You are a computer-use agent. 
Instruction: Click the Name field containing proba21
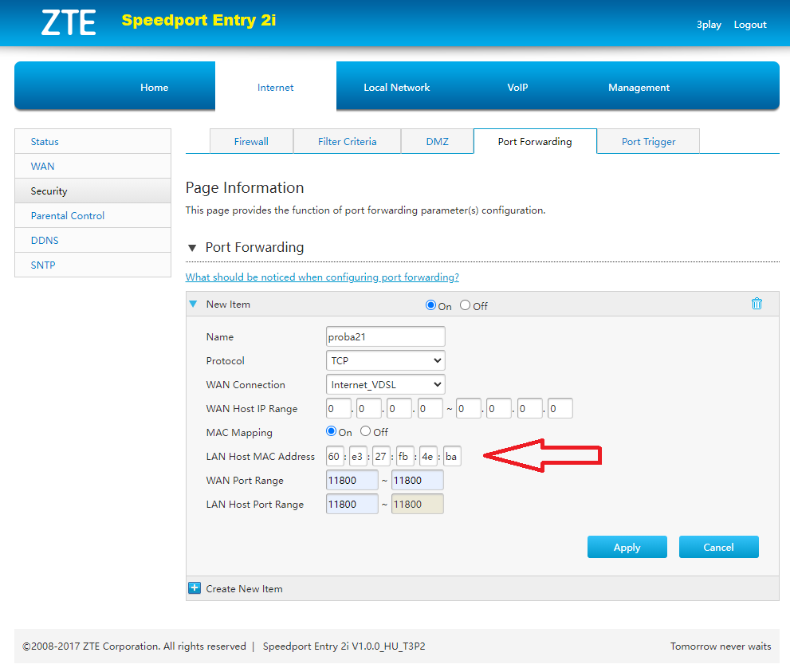(385, 336)
